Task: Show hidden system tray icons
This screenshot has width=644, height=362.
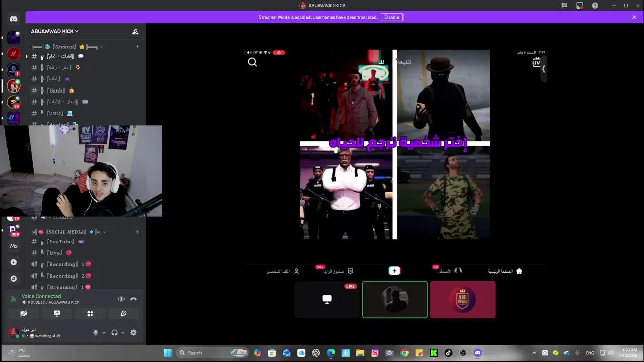Action: pos(534,353)
